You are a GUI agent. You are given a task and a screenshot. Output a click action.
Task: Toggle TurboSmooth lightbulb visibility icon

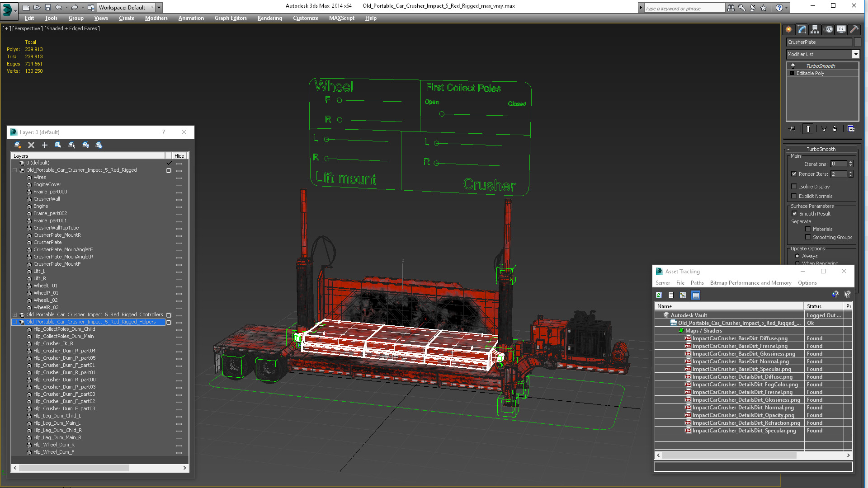pyautogui.click(x=793, y=66)
